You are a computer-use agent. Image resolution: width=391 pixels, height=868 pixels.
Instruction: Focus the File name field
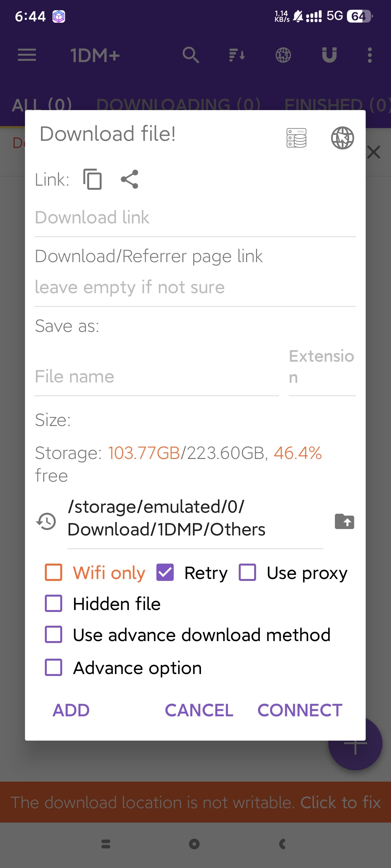point(156,377)
